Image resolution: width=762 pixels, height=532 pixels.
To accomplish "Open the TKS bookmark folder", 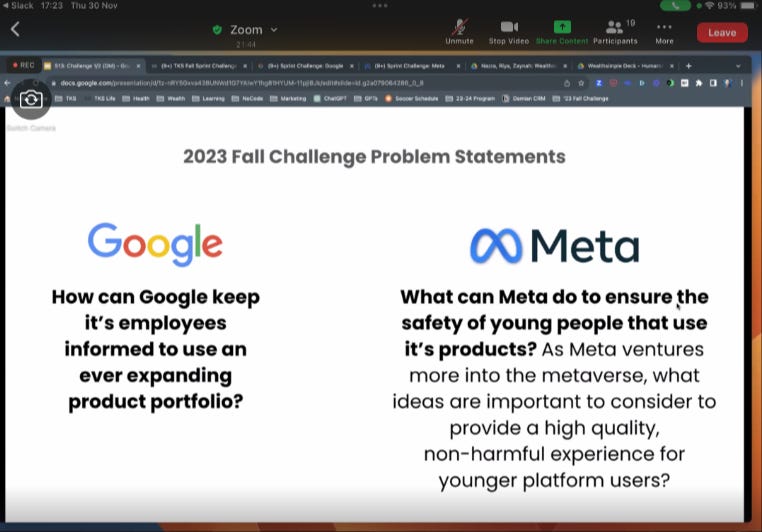I will tap(66, 99).
